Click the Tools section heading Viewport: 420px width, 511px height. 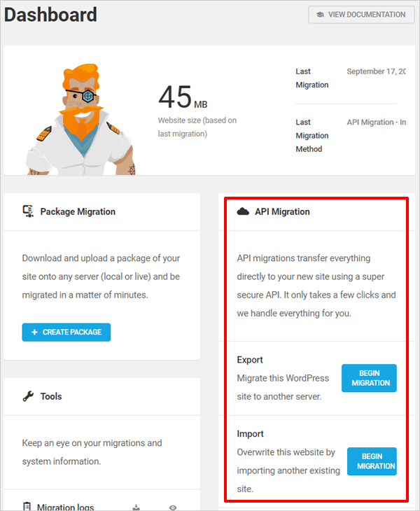pos(51,396)
